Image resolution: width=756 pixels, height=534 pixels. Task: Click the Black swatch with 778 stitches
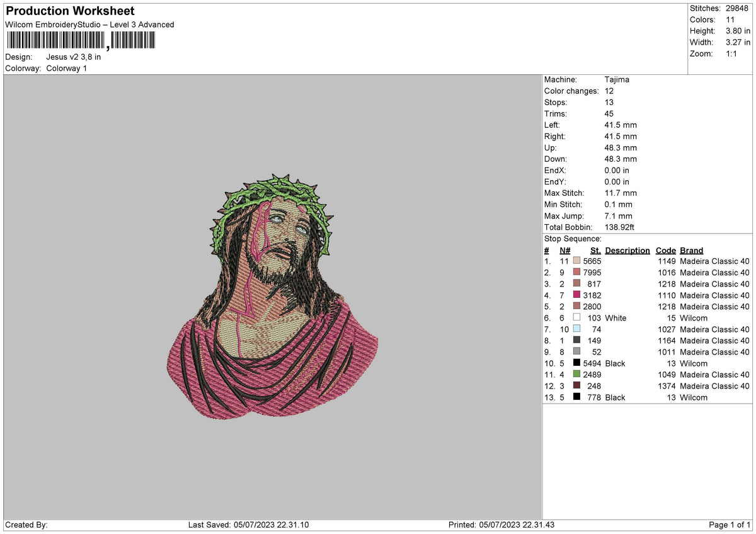[576, 397]
